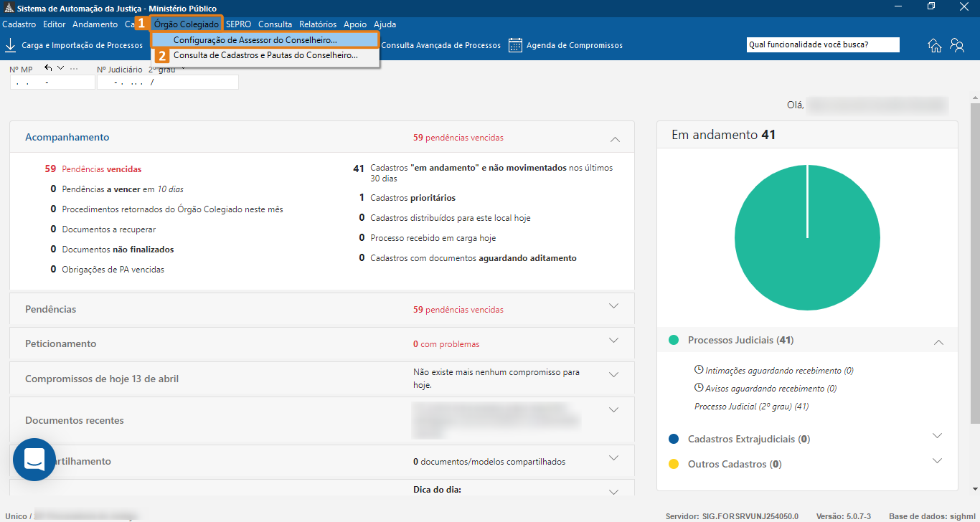Open Cadastros em andamento e não movimentados
The height and width of the screenshot is (522, 980).
coord(484,173)
